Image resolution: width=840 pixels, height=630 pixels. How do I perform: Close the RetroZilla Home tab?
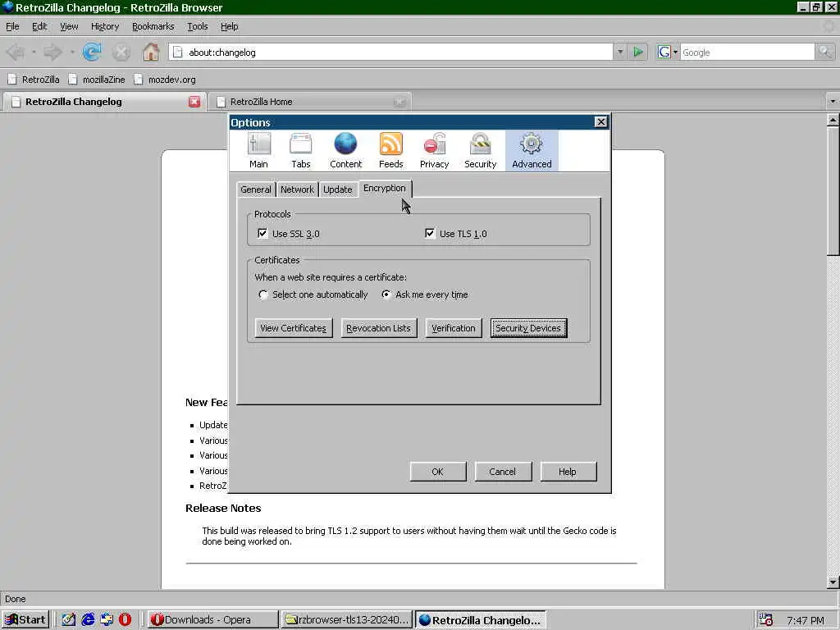399,102
